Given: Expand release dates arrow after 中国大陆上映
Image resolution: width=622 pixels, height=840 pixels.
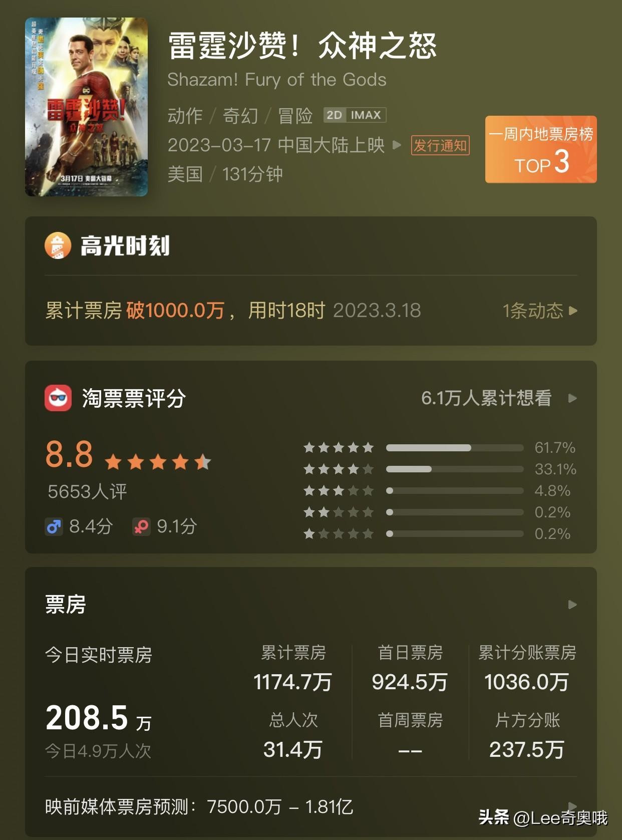Looking at the screenshot, I should tap(397, 145).
